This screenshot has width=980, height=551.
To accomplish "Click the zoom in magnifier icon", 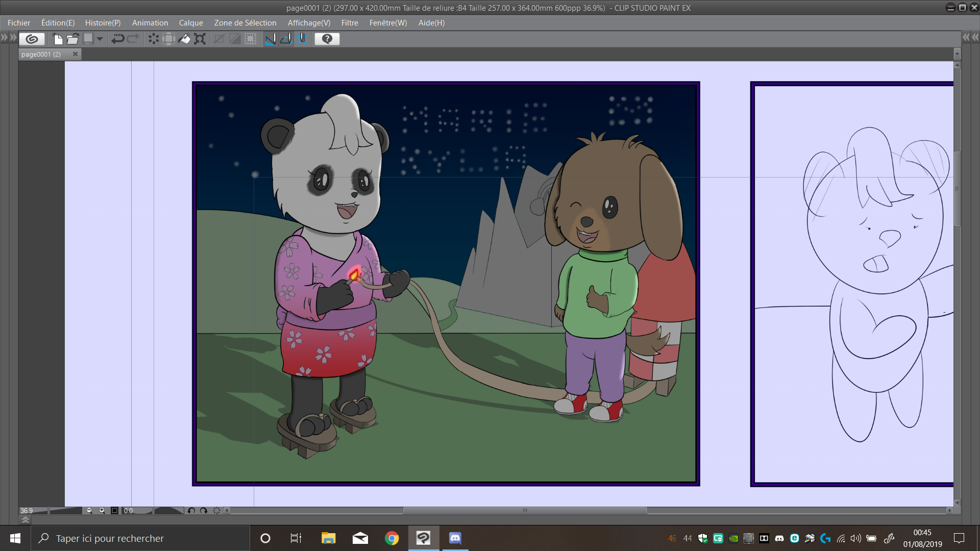I will [x=102, y=510].
